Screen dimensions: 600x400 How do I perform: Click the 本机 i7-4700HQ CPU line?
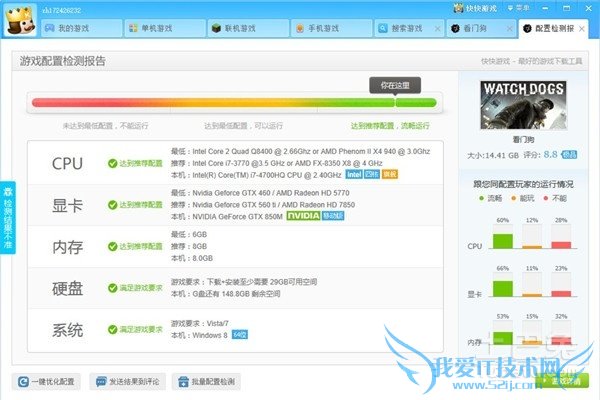pos(256,175)
